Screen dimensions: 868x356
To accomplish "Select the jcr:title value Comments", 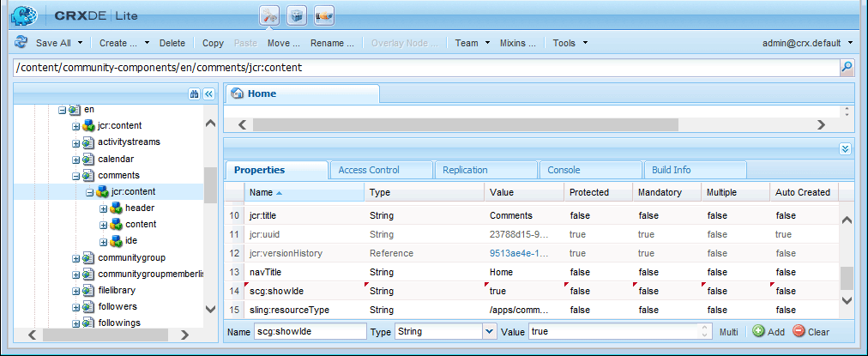I will coord(511,215).
